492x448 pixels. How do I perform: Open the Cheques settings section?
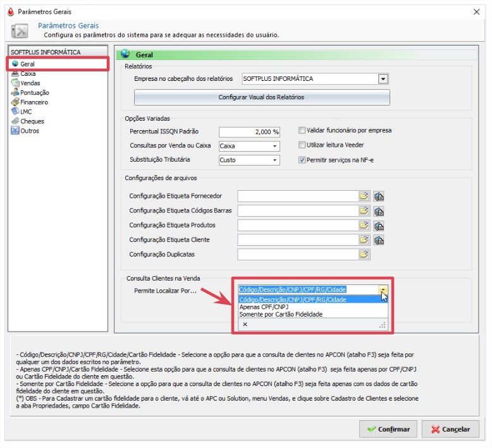(32, 121)
